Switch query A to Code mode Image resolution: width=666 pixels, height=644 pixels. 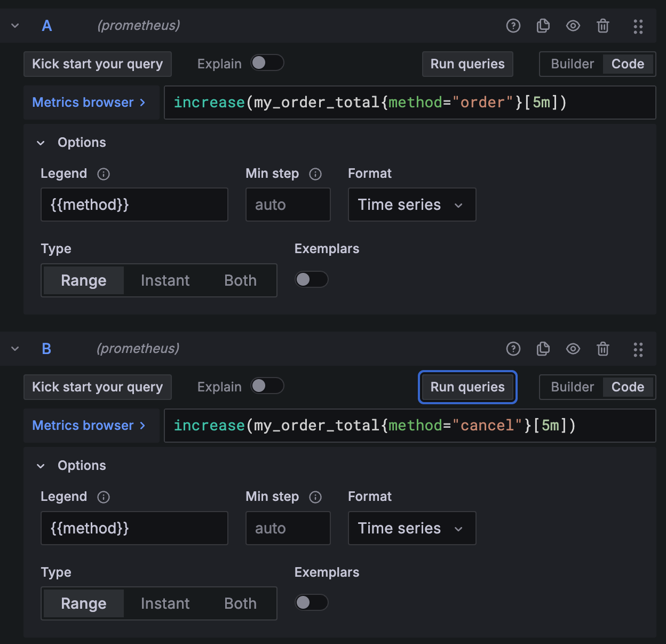(x=628, y=64)
